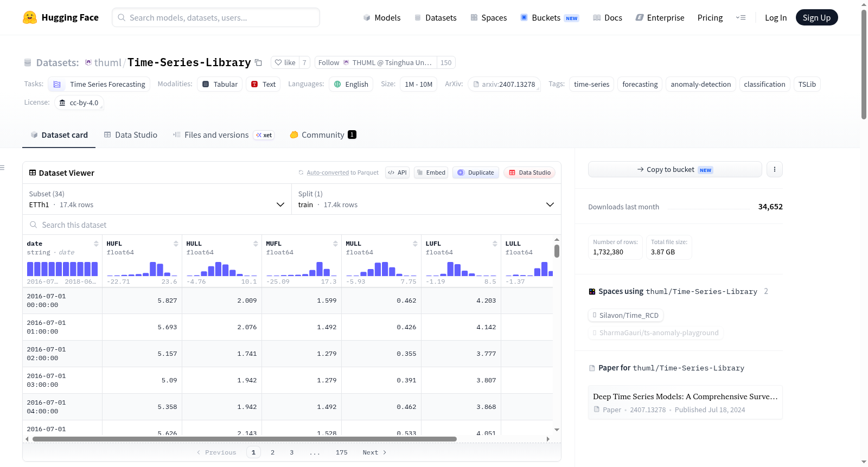Like the Time-Series-Library dataset
The image size is (868, 467).
[x=285, y=62]
